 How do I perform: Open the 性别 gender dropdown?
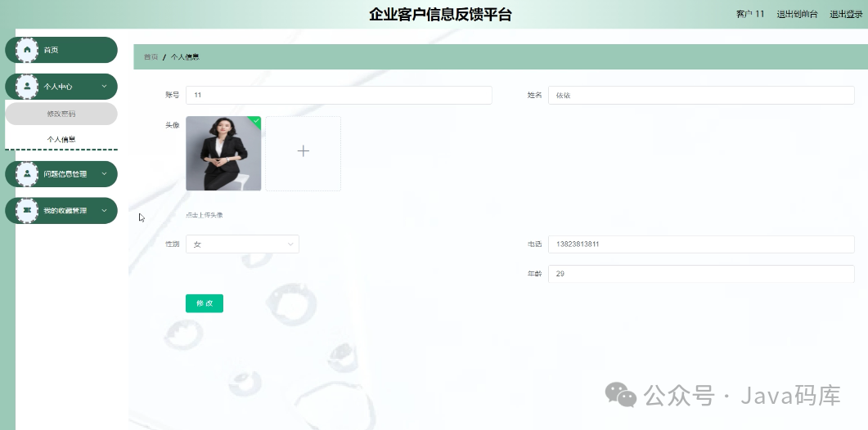(242, 244)
